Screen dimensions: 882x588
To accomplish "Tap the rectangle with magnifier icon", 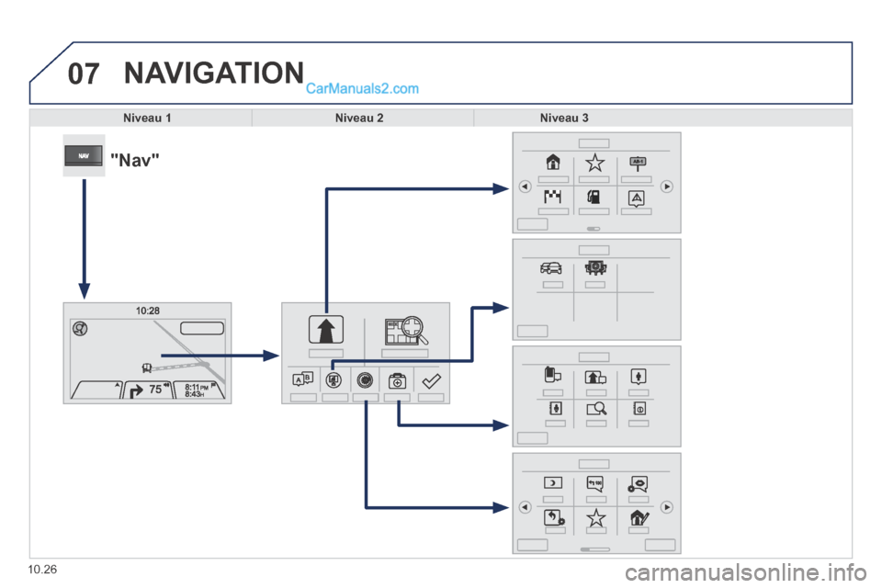I will coord(595,409).
